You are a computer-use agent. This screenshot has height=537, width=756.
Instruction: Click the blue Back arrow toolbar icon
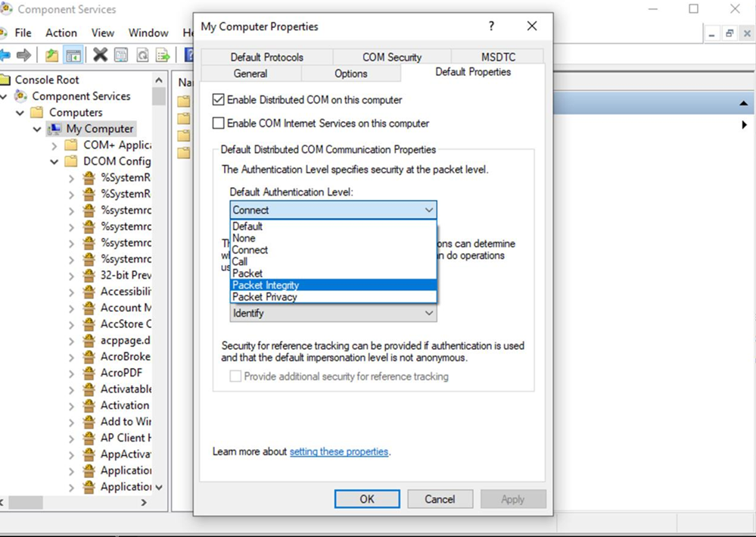tap(5, 55)
